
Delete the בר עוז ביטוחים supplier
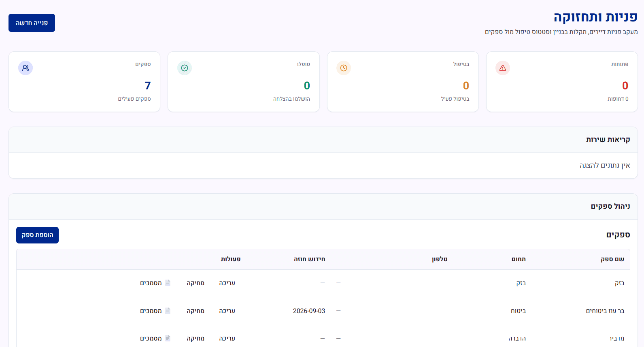(196, 311)
